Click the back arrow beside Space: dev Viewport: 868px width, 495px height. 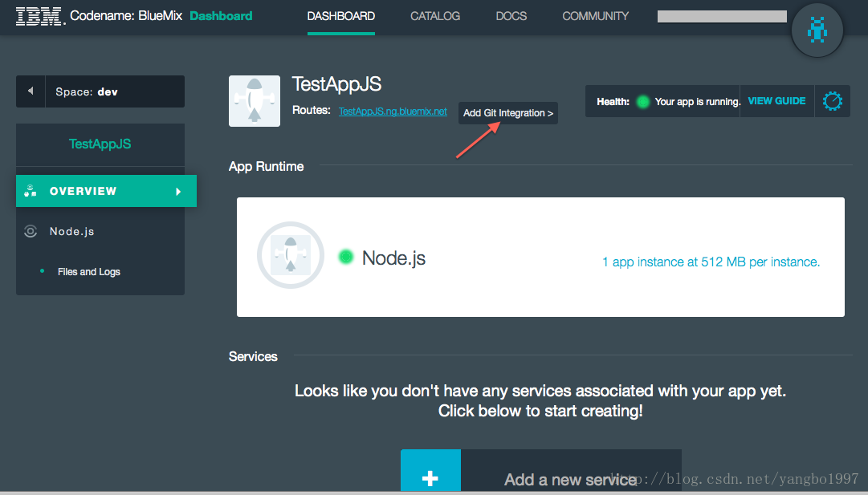(x=31, y=91)
